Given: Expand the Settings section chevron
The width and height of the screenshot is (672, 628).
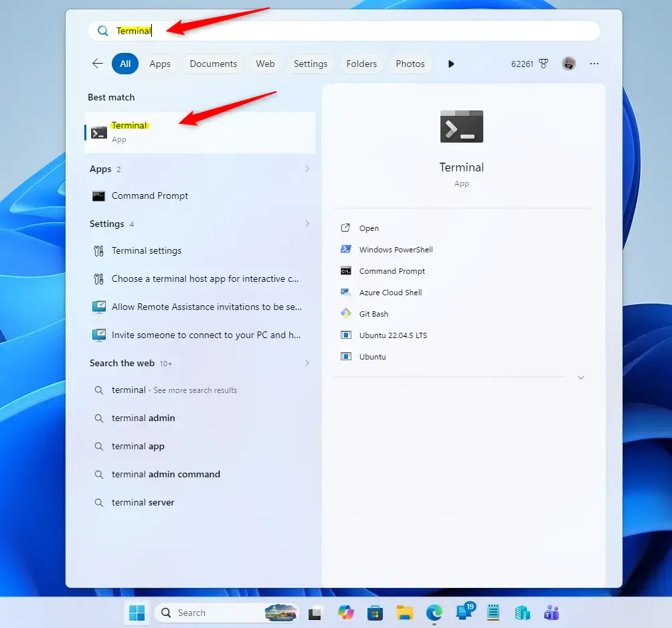Looking at the screenshot, I should tap(307, 224).
